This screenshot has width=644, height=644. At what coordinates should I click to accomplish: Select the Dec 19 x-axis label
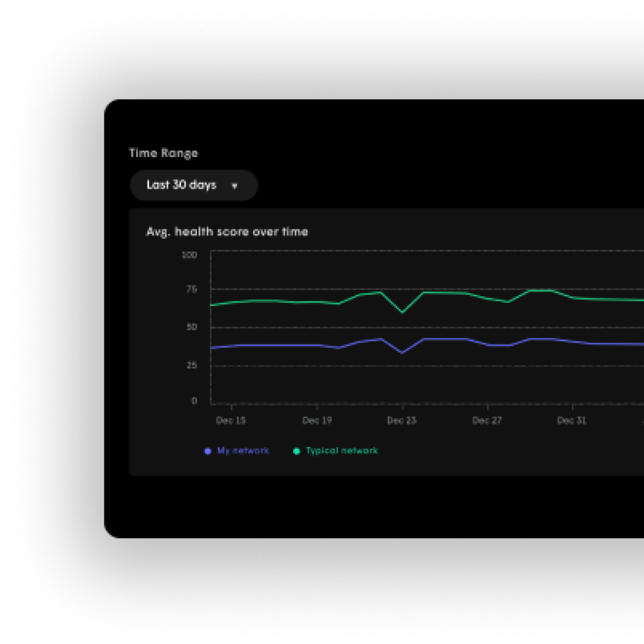(317, 421)
